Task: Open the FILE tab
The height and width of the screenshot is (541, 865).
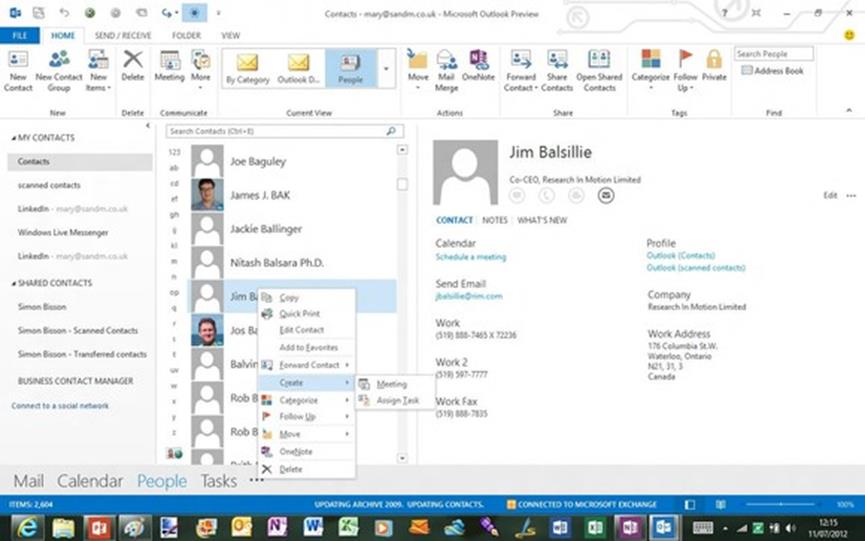Action: [x=20, y=35]
